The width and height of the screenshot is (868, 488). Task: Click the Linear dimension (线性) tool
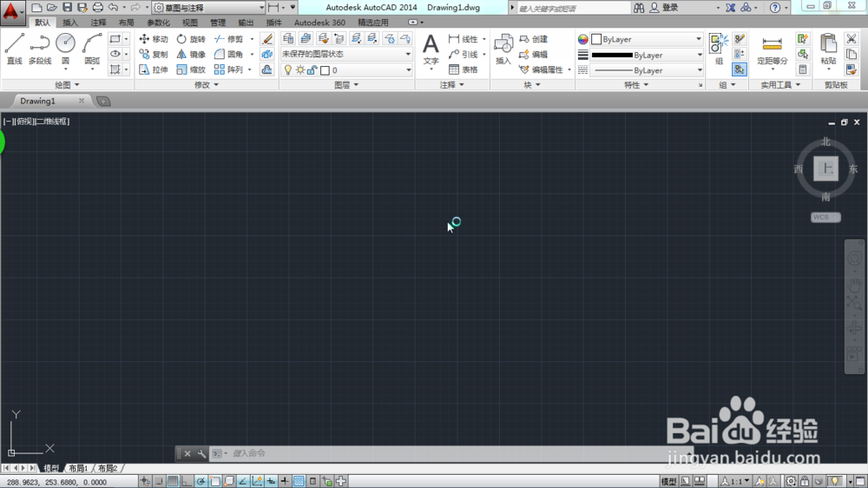464,39
